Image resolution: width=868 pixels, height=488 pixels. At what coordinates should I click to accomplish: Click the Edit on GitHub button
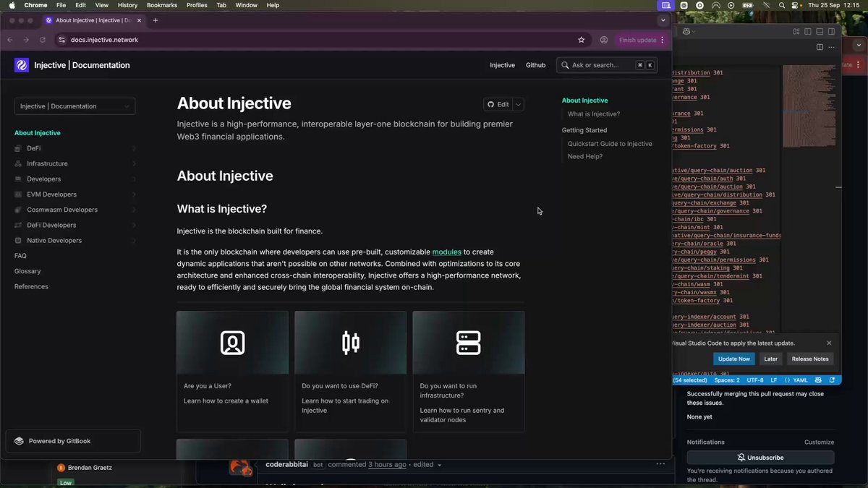(498, 104)
